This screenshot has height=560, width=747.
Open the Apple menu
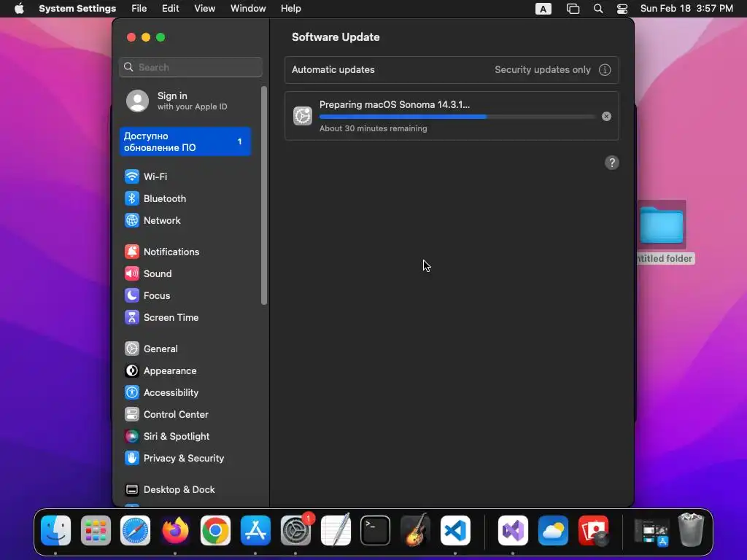point(19,9)
